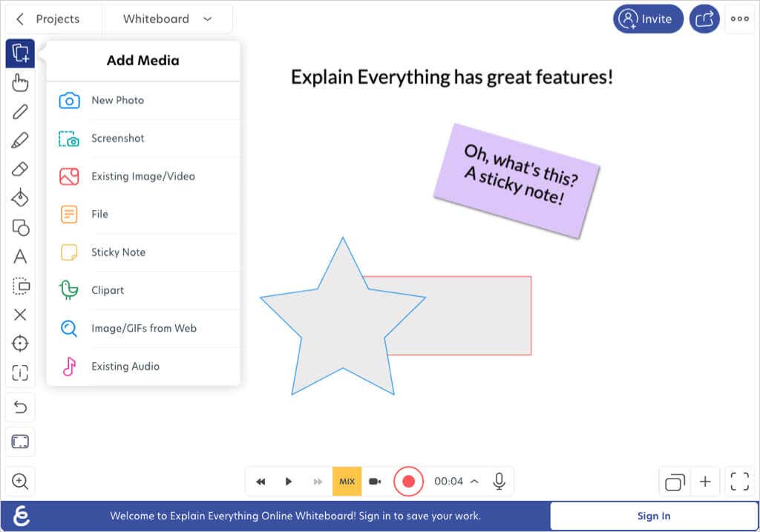This screenshot has width=760, height=532.
Task: Choose Sticky Note from Add Media
Action: [118, 252]
